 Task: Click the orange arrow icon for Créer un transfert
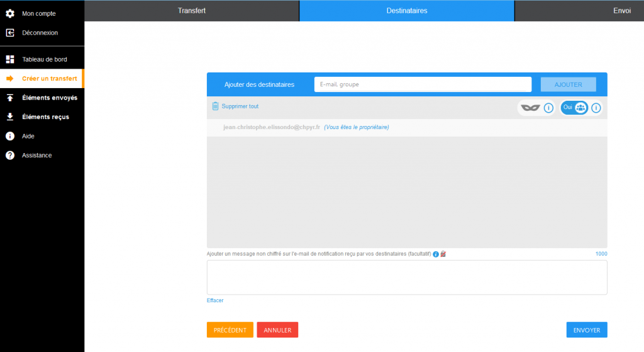tap(10, 79)
